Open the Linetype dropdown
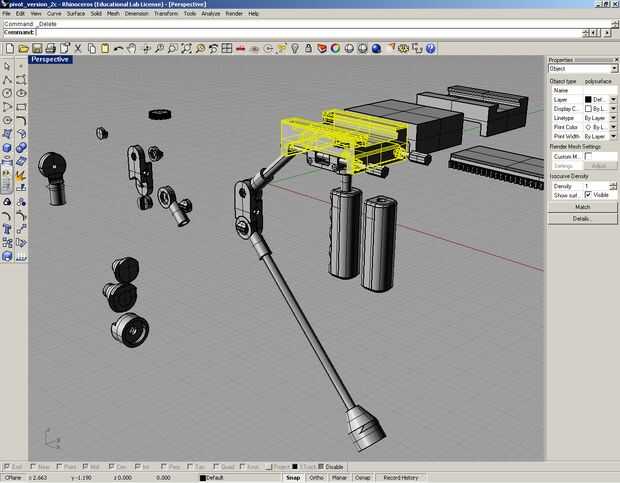 (613, 118)
